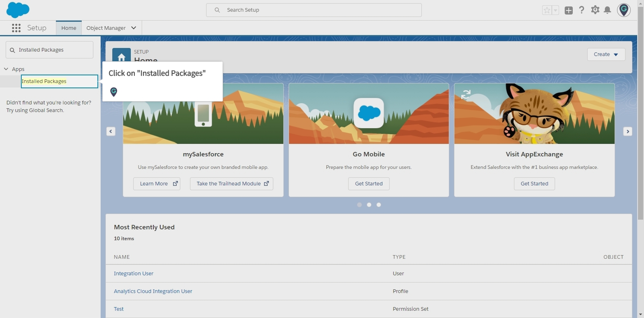Image resolution: width=644 pixels, height=318 pixels.
Task: Click the Search Setup field
Action: (314, 10)
